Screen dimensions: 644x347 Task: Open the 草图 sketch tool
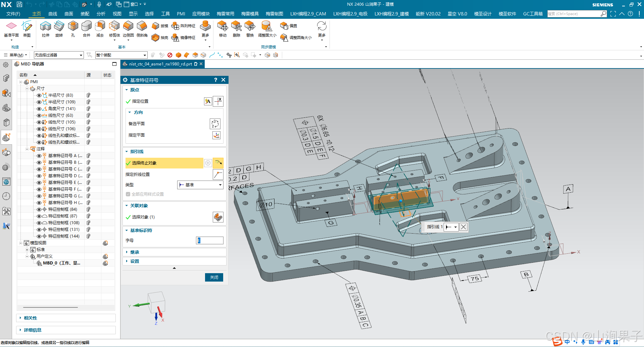(x=27, y=29)
